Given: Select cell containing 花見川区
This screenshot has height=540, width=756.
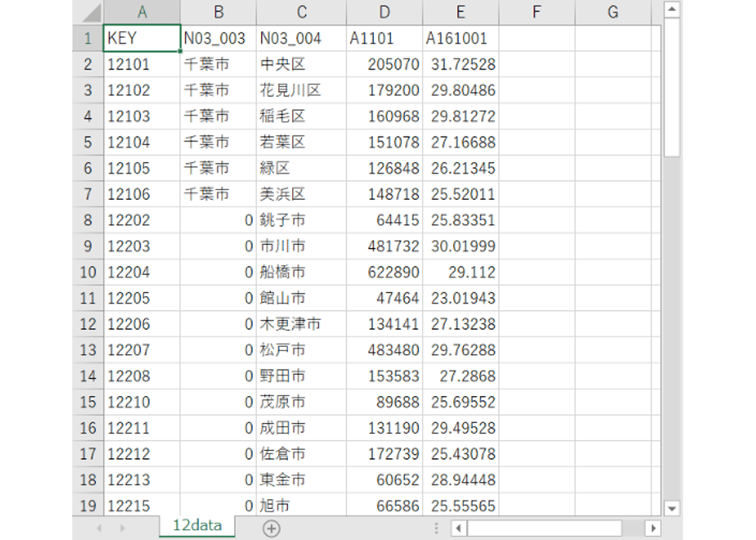Looking at the screenshot, I should (x=301, y=90).
